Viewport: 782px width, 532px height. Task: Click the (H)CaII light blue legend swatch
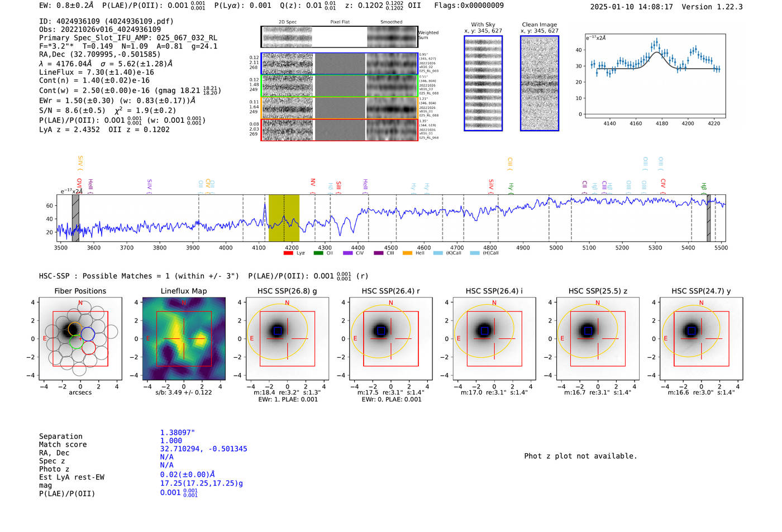point(475,253)
